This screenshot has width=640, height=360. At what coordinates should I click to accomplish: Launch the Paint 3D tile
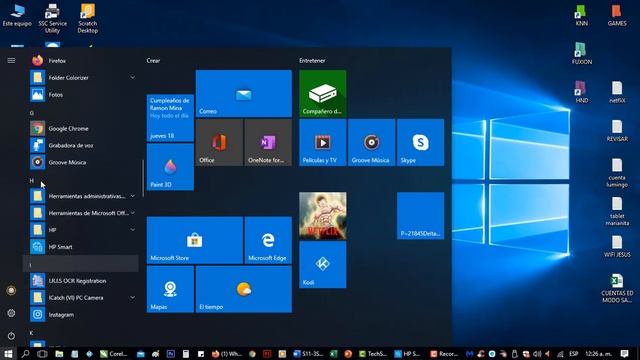click(170, 167)
